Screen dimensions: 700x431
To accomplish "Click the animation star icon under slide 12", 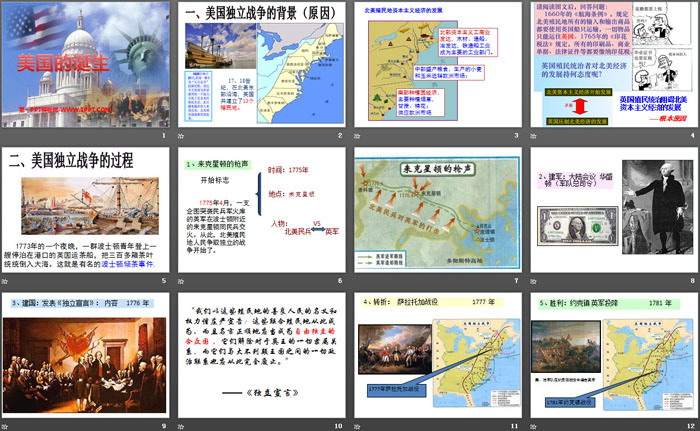I will pos(530,425).
